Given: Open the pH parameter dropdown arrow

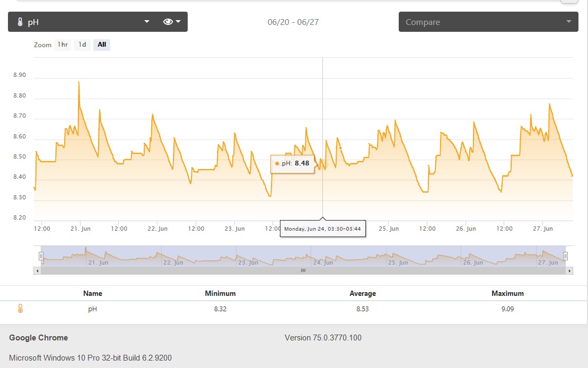Looking at the screenshot, I should point(147,22).
